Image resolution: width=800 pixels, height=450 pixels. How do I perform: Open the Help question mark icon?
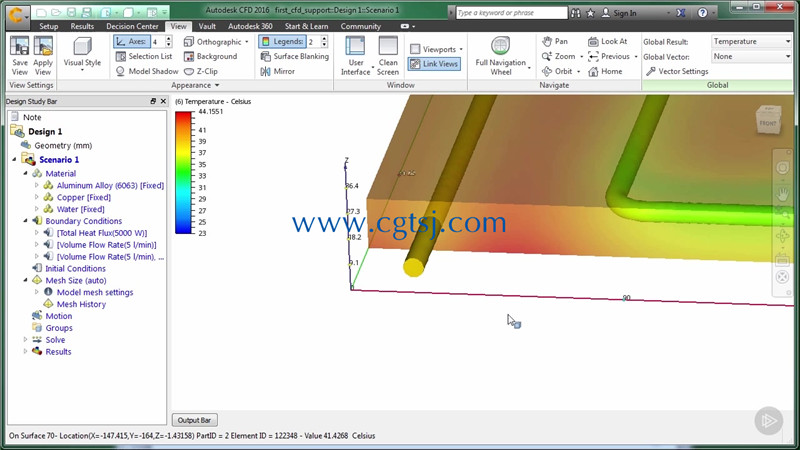[x=703, y=13]
